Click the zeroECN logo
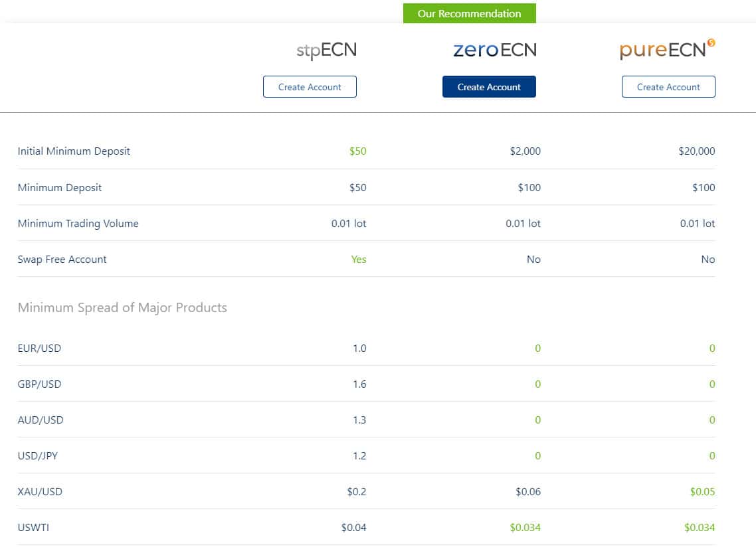 494,50
